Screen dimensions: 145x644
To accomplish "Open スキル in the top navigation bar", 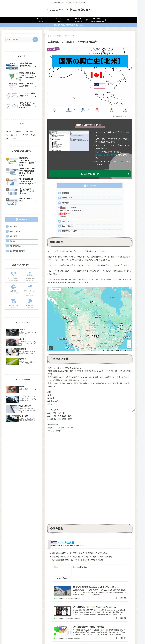I will click(x=59, y=20).
